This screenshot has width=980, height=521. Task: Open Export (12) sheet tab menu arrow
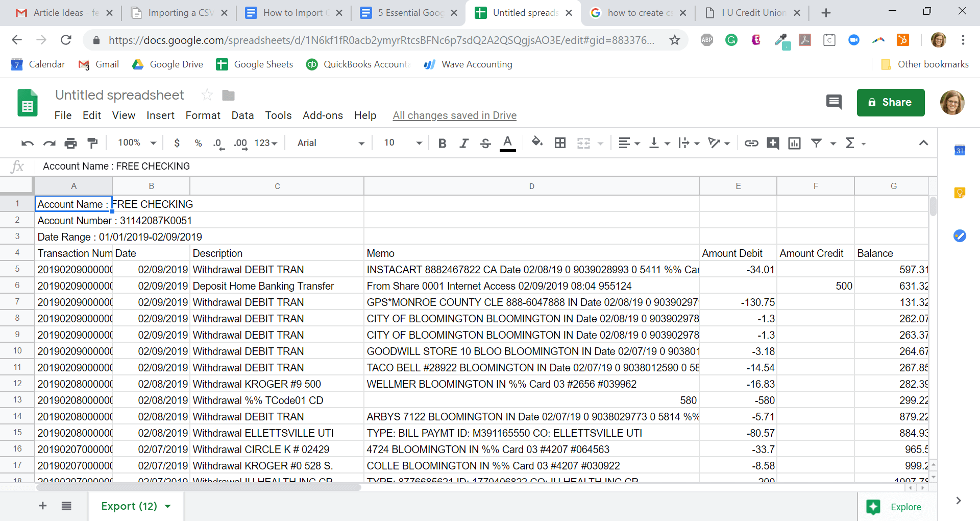[x=167, y=507]
